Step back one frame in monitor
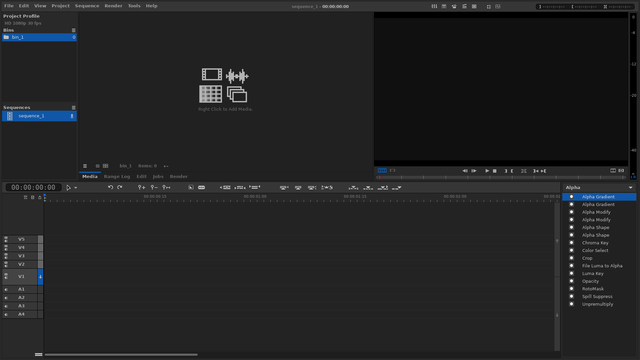This screenshot has height=360, width=640. coord(465,171)
